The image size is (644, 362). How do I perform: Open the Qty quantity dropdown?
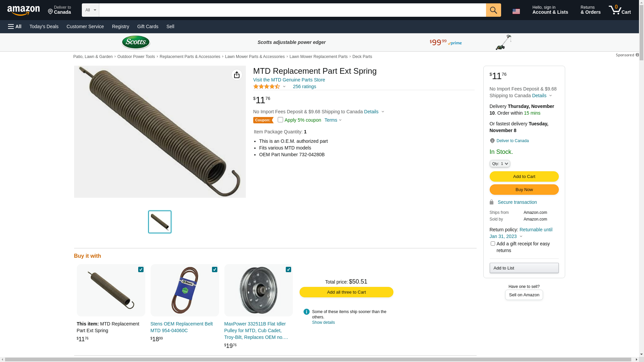499,164
